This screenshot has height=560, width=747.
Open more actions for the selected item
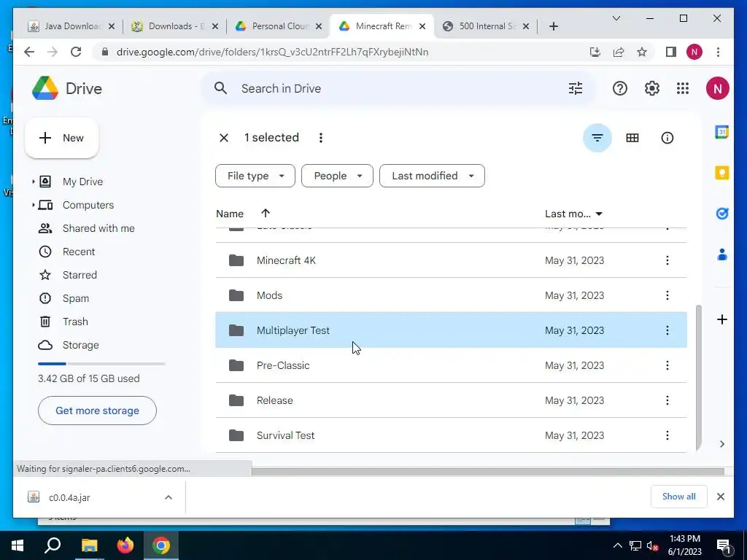point(321,138)
